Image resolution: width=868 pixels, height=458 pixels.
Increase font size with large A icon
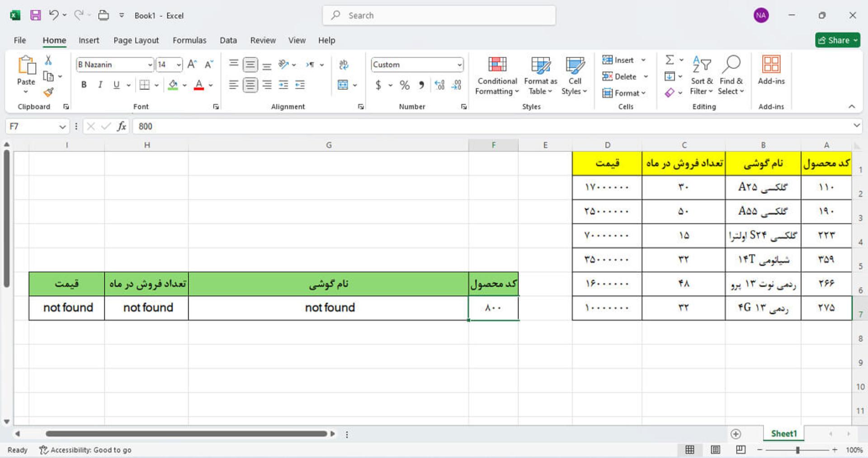click(192, 64)
